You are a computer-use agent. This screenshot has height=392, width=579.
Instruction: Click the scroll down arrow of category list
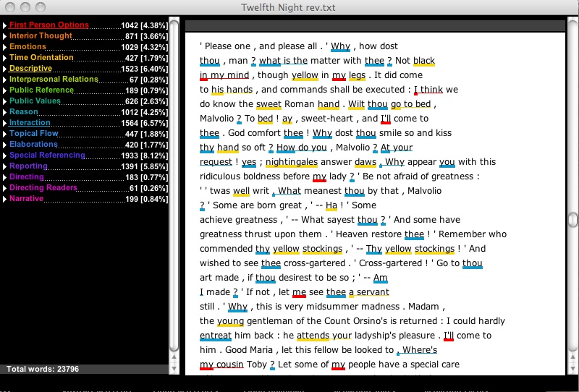[x=174, y=369]
